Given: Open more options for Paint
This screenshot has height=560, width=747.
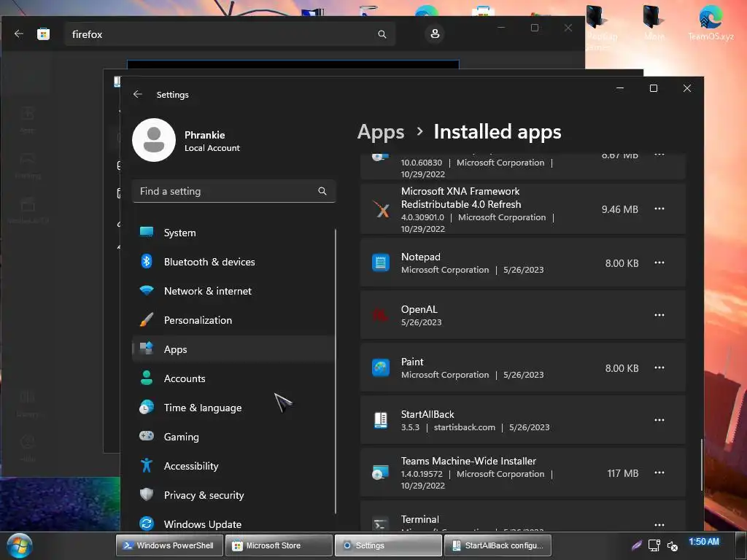Looking at the screenshot, I should pos(659,367).
